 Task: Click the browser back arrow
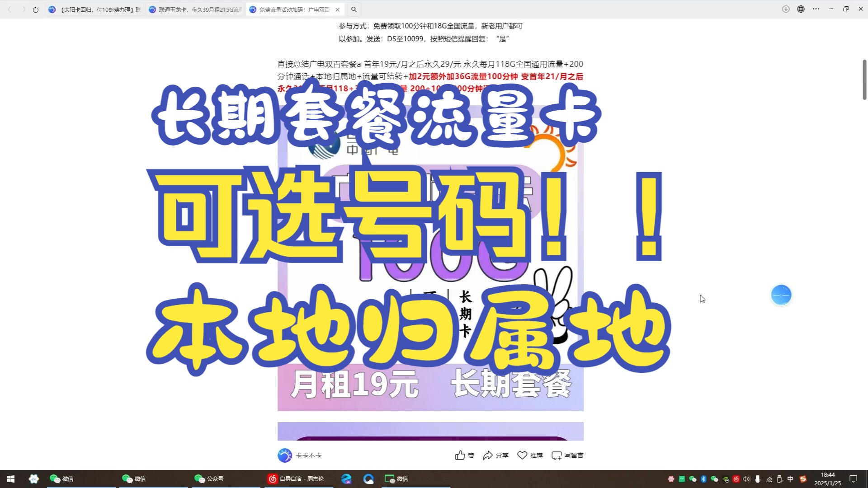pyautogui.click(x=9, y=9)
